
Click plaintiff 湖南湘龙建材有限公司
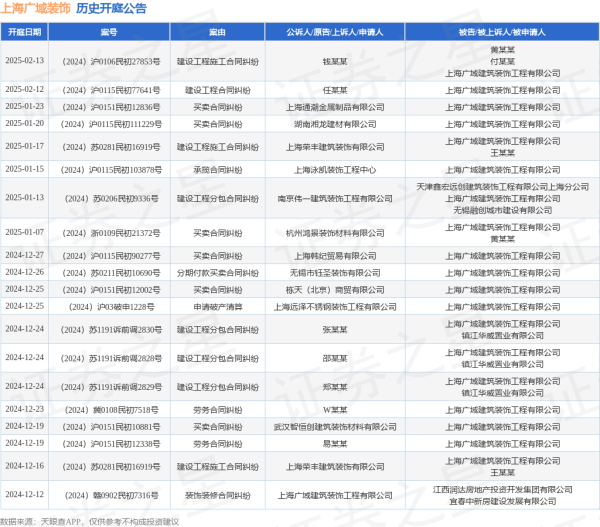pyautogui.click(x=335, y=124)
